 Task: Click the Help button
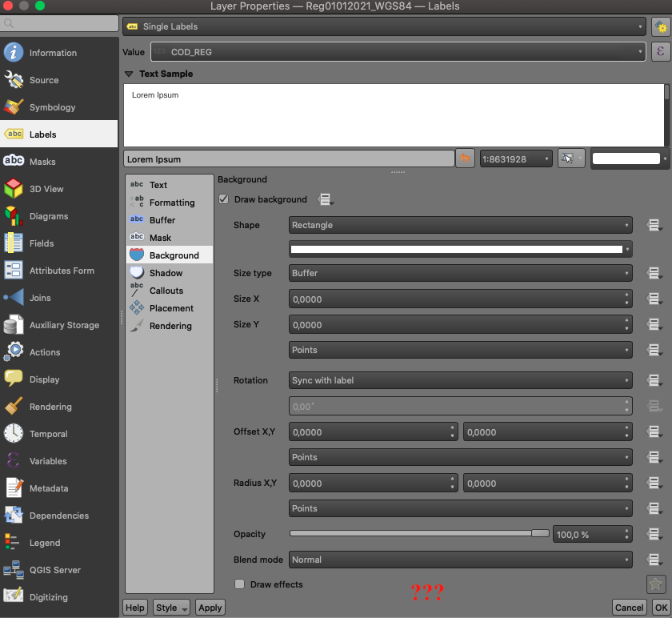pyautogui.click(x=134, y=608)
